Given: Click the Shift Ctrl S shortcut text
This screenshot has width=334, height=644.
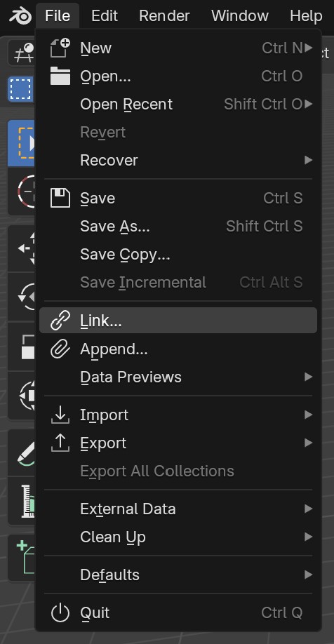Looking at the screenshot, I should (264, 226).
